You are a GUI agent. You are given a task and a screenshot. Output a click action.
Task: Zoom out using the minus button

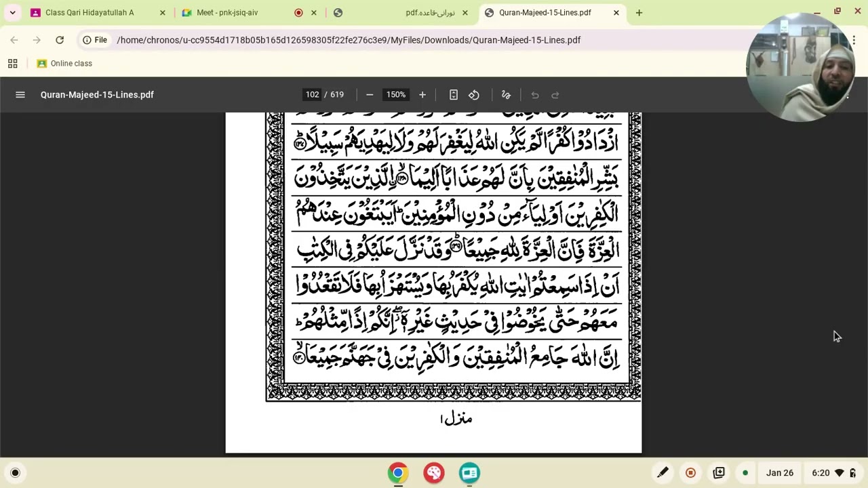pos(370,95)
